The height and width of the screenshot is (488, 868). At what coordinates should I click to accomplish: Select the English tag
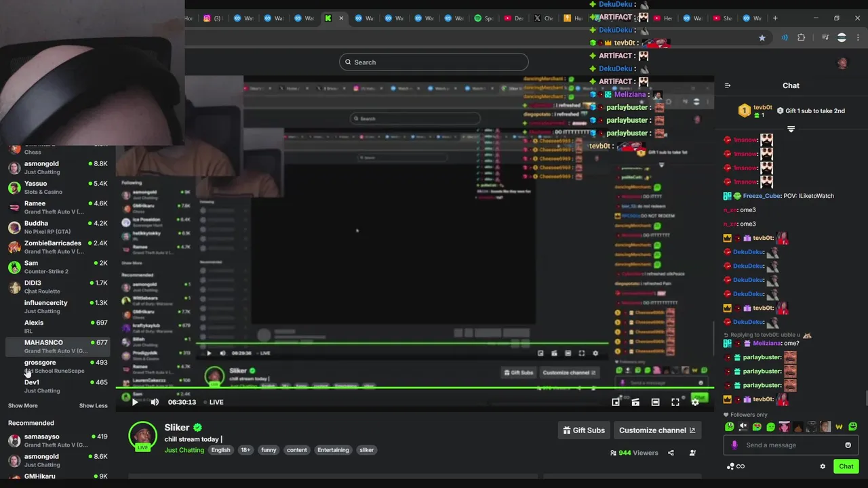click(220, 450)
